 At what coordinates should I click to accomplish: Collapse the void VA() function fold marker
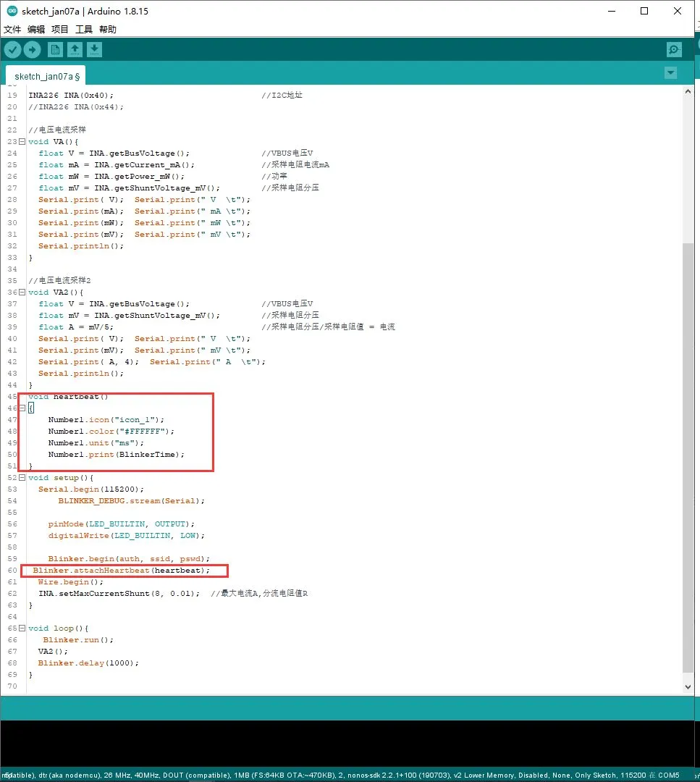point(22,142)
